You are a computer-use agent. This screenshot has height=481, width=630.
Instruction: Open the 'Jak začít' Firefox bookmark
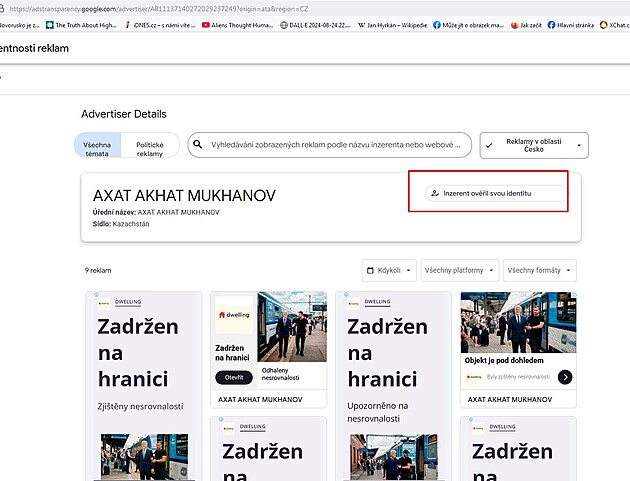[x=526, y=25]
